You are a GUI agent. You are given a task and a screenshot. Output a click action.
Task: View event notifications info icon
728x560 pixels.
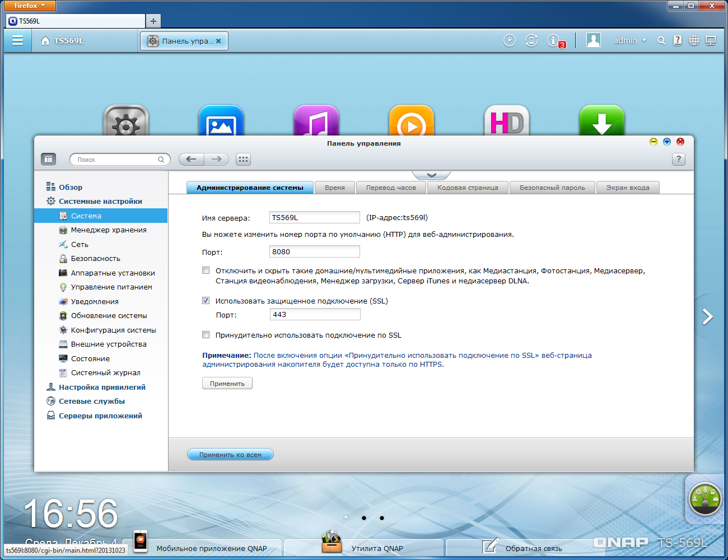(554, 40)
